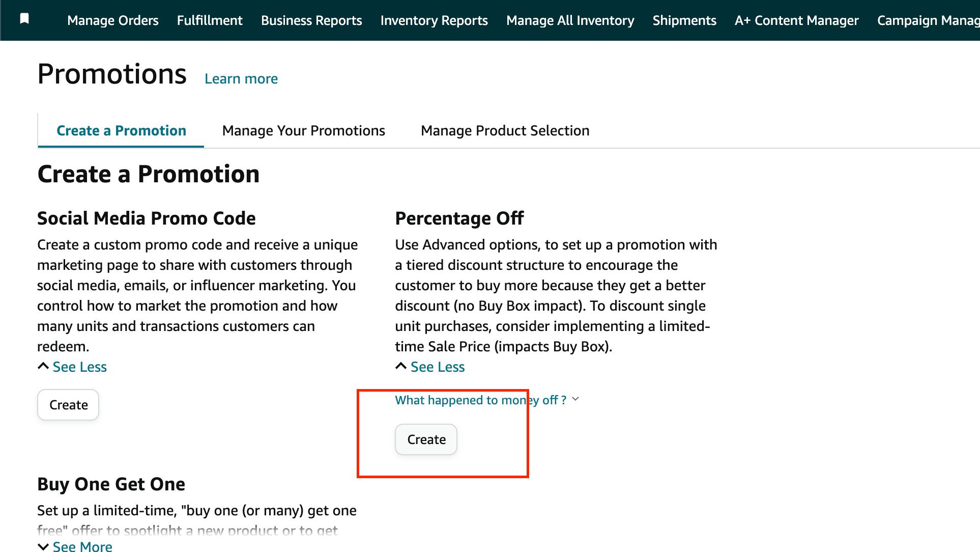Open Shipments from the navbar

click(684, 20)
